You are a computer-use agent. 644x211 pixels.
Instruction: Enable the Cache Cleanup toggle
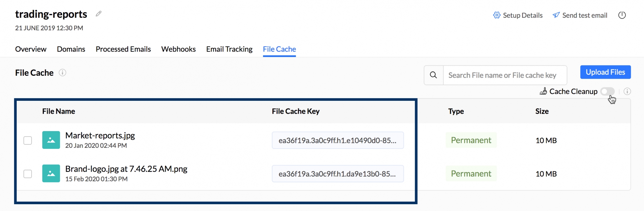click(x=608, y=91)
